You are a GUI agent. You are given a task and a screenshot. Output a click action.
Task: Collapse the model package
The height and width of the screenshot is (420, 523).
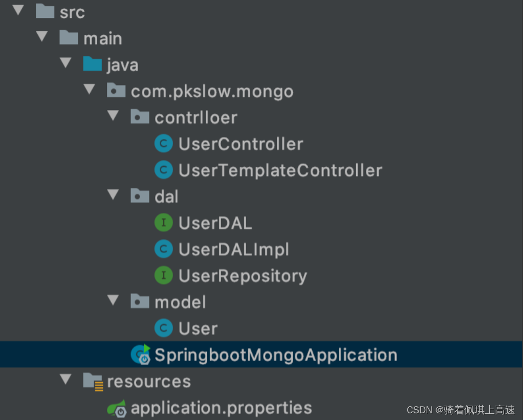(x=114, y=300)
